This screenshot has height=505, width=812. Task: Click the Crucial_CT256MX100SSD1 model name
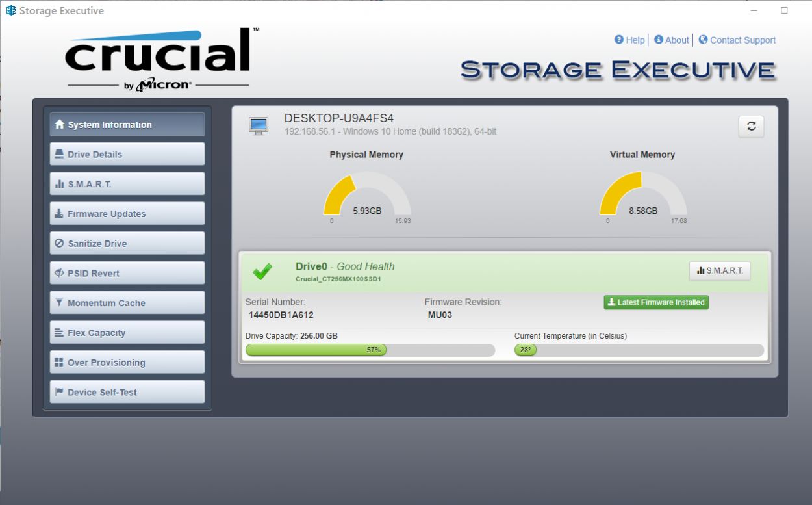pos(338,279)
